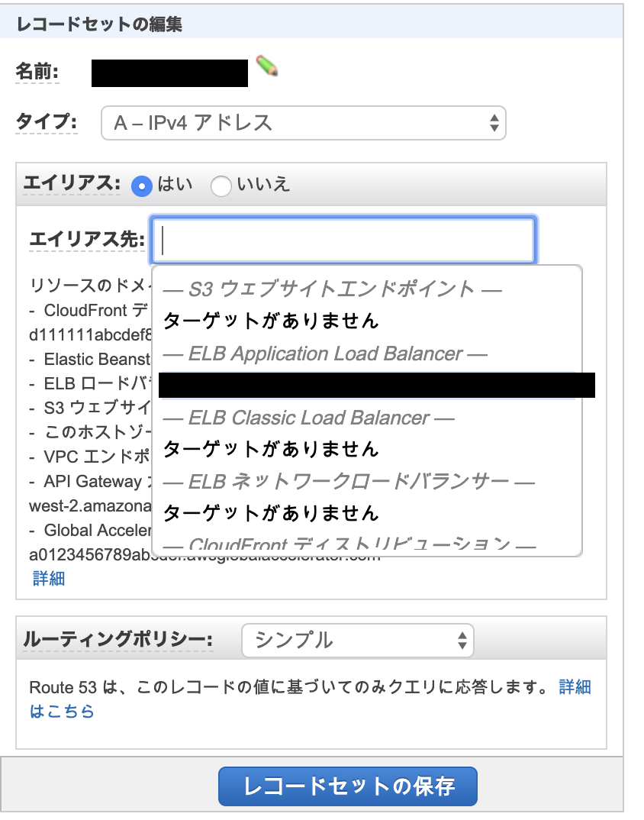Click the dashed ルーティングポリシー label for help

point(119,641)
